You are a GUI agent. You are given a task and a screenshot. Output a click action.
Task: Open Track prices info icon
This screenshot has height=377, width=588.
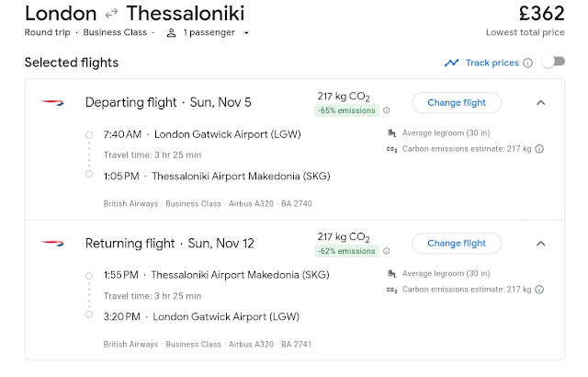[527, 63]
